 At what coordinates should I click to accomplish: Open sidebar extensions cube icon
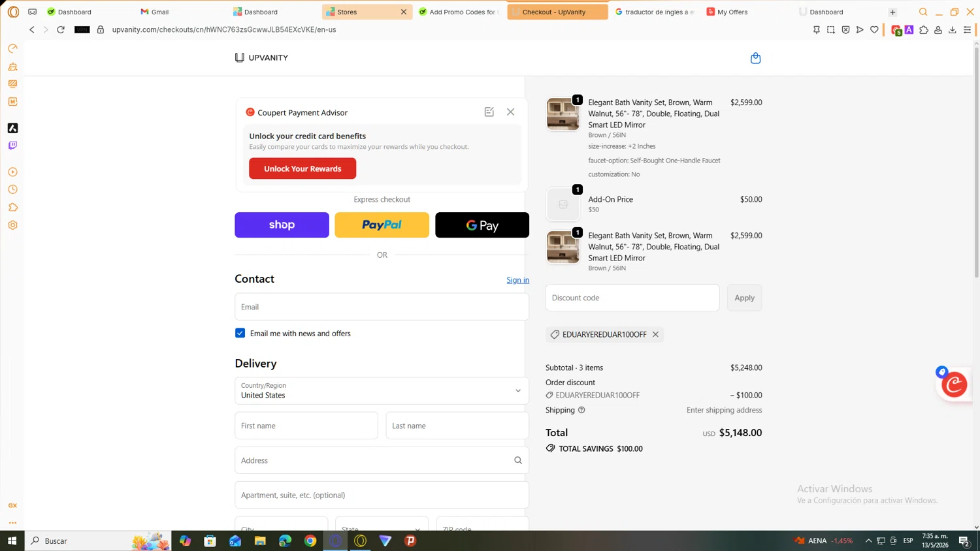coord(12,207)
